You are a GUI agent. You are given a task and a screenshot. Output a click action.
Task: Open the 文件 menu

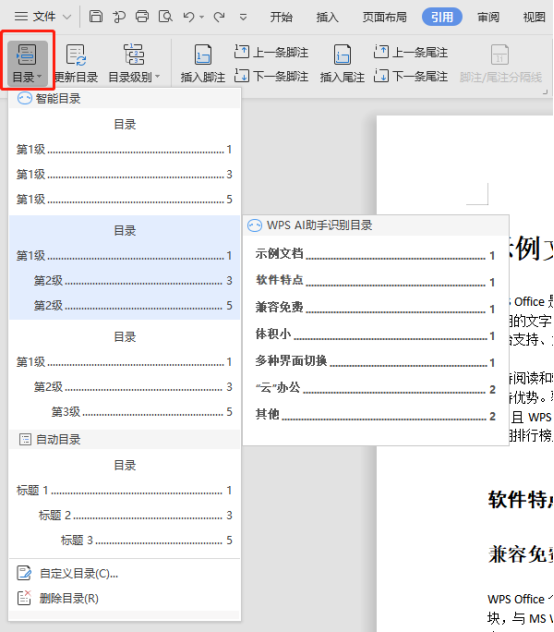[35, 17]
